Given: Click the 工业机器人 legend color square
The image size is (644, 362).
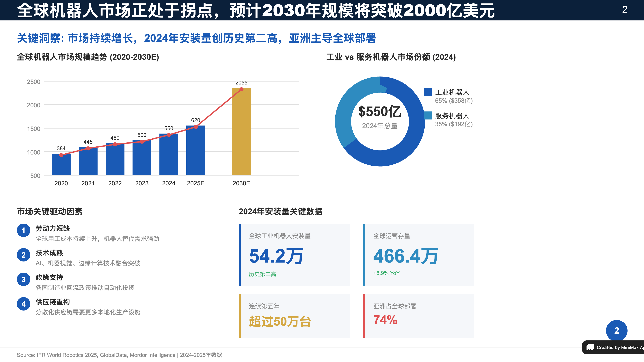Looking at the screenshot, I should pos(427,92).
